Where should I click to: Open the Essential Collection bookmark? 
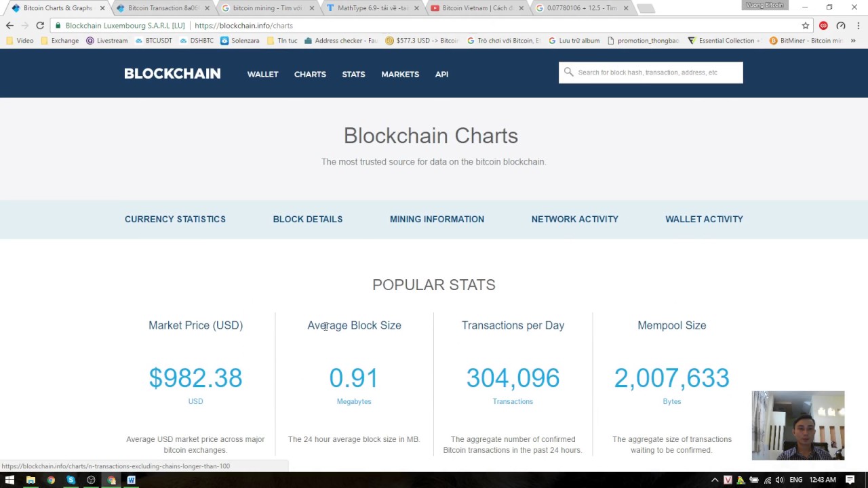724,41
